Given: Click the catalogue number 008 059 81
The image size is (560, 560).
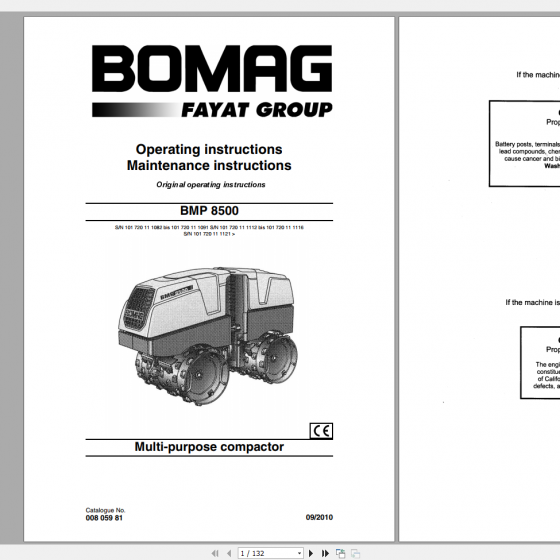Looking at the screenshot, I should point(104,518).
